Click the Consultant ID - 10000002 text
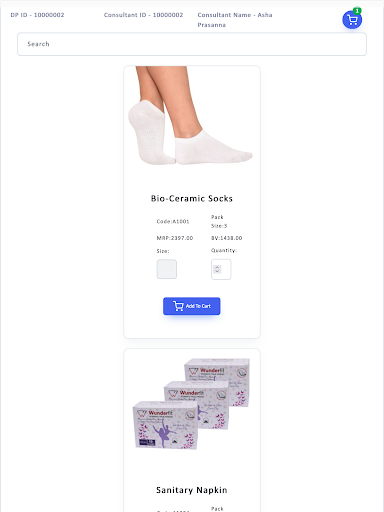Screen dimensions: 384x512 pyautogui.click(x=143, y=15)
